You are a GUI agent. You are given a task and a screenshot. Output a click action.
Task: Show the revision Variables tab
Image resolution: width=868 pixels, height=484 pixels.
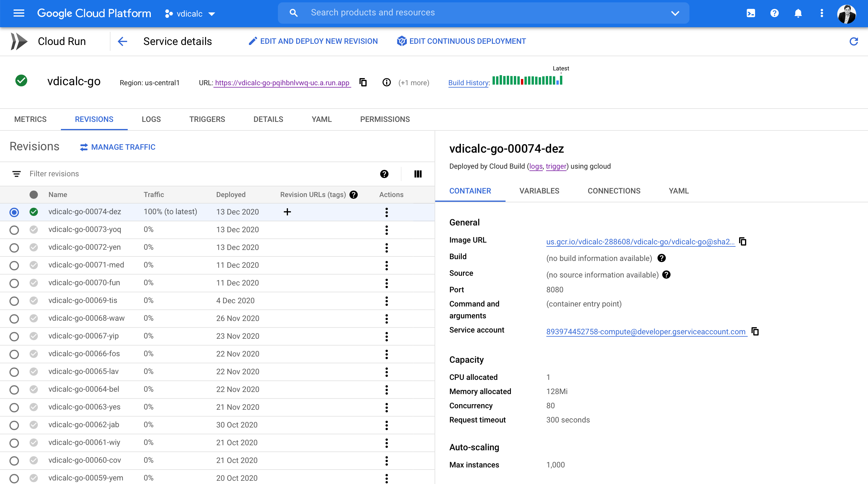point(539,191)
